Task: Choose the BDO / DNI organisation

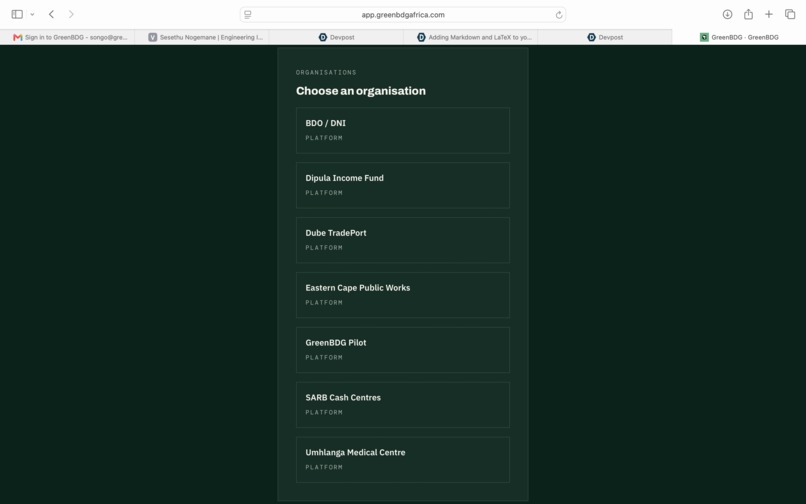Action: tap(403, 130)
